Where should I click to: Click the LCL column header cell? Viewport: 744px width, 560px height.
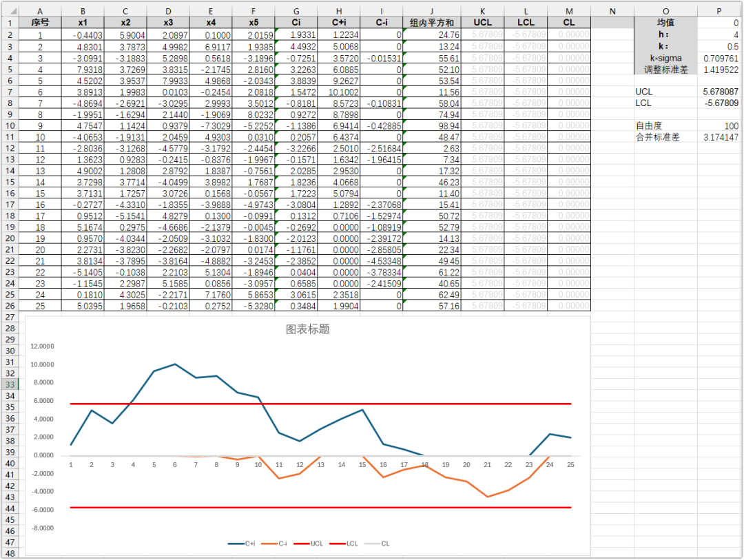point(526,22)
